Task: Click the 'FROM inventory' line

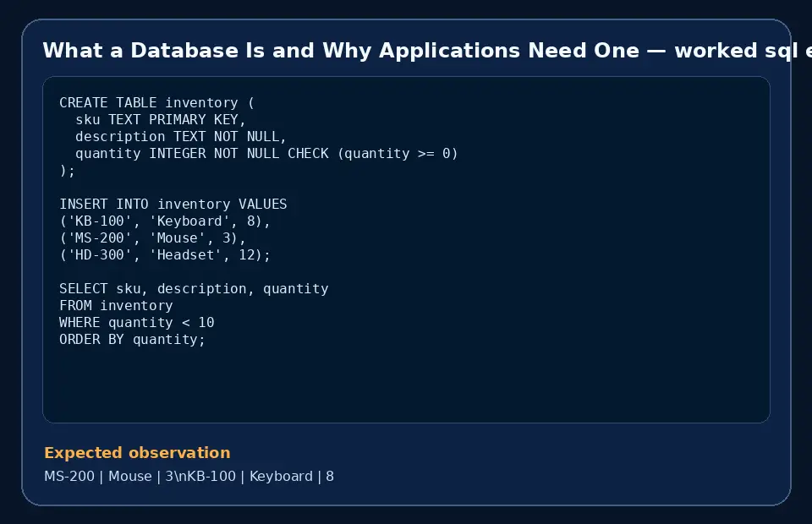Action: [116, 306]
